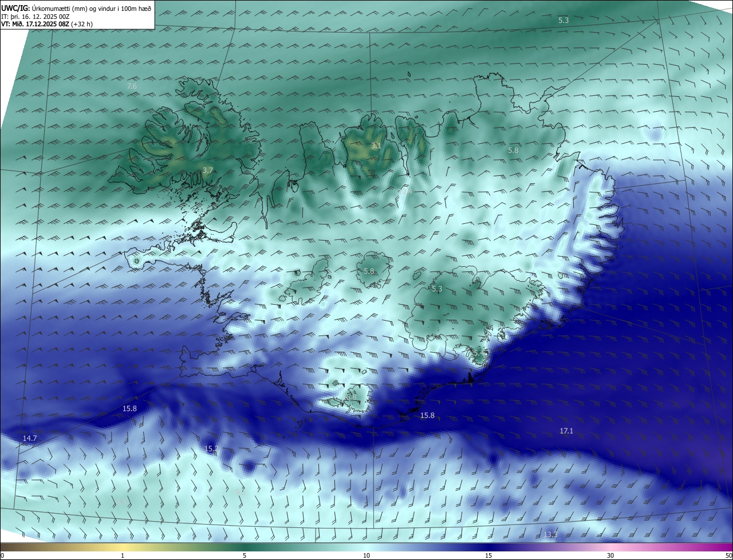The height and width of the screenshot is (560, 733).
Task: Pick the faint 10.4 value on the map
Action: coord(405,191)
